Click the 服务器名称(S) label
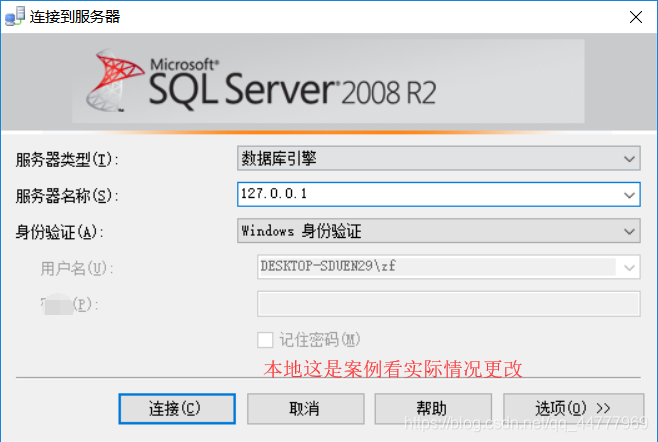This screenshot has width=658, height=442. point(67,196)
